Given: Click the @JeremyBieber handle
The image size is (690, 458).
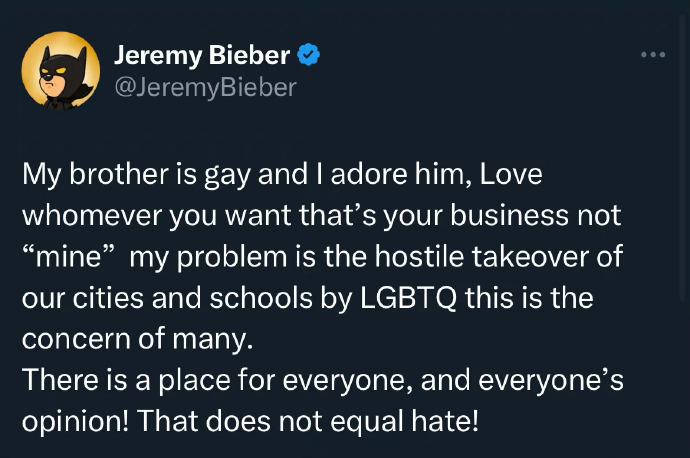Looking at the screenshot, I should tap(206, 88).
